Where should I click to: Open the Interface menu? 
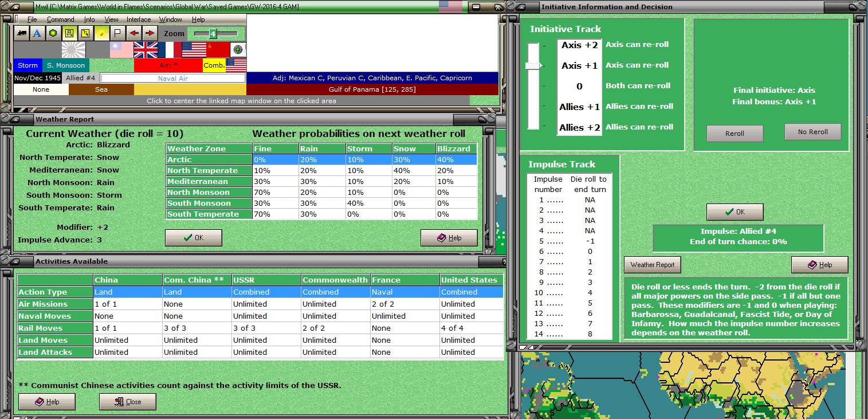coord(139,19)
